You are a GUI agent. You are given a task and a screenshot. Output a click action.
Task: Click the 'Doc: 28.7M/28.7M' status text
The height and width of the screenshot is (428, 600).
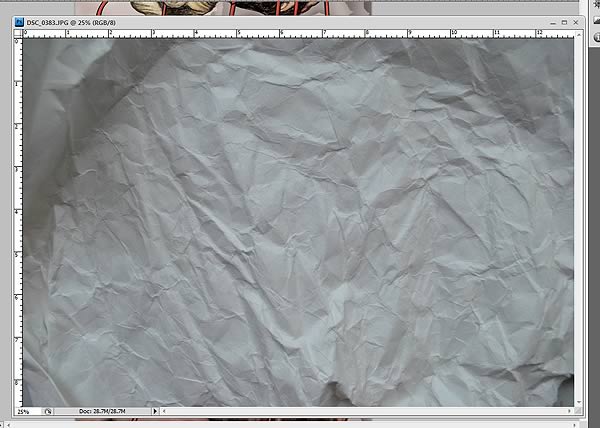102,412
